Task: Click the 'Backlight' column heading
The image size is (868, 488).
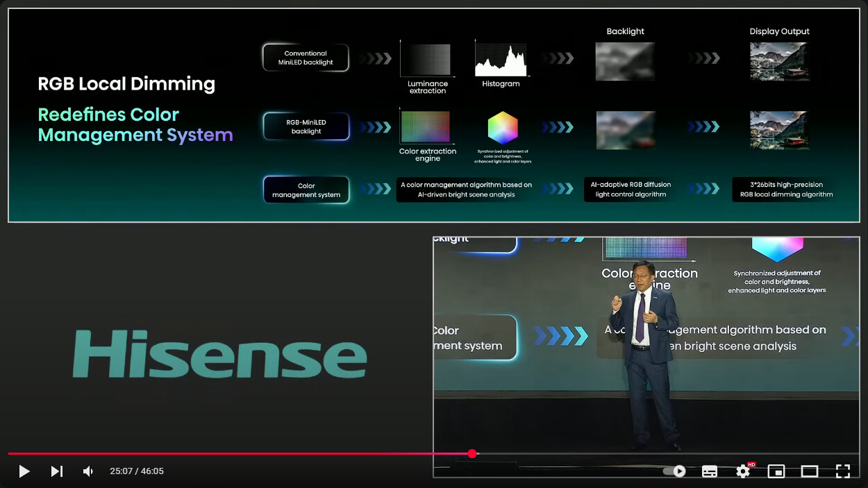Action: [x=625, y=31]
